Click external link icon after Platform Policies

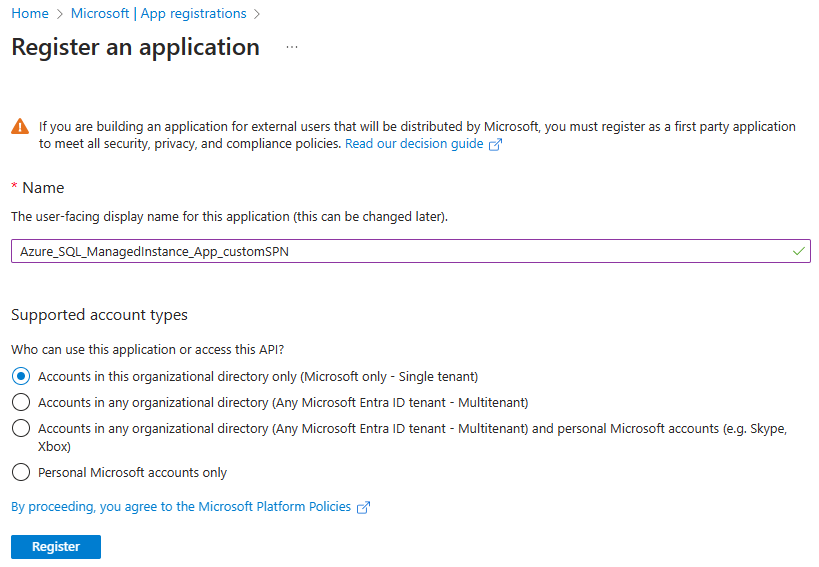coord(363,507)
